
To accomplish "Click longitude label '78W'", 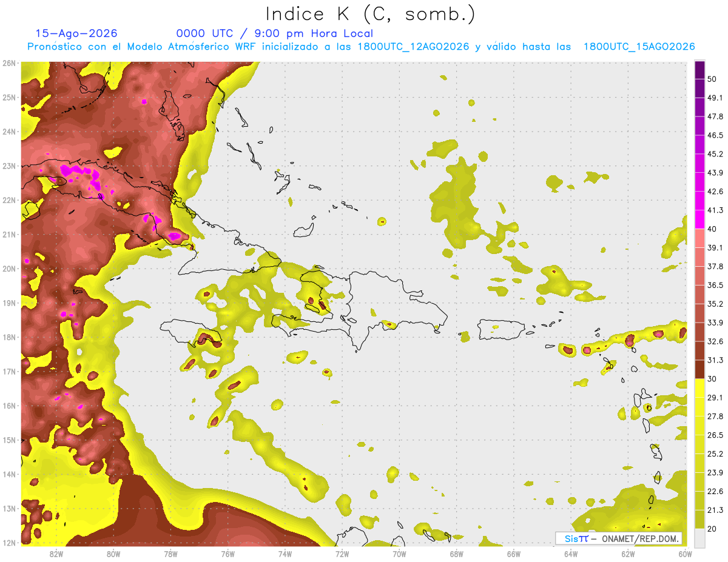I will 170,554.
